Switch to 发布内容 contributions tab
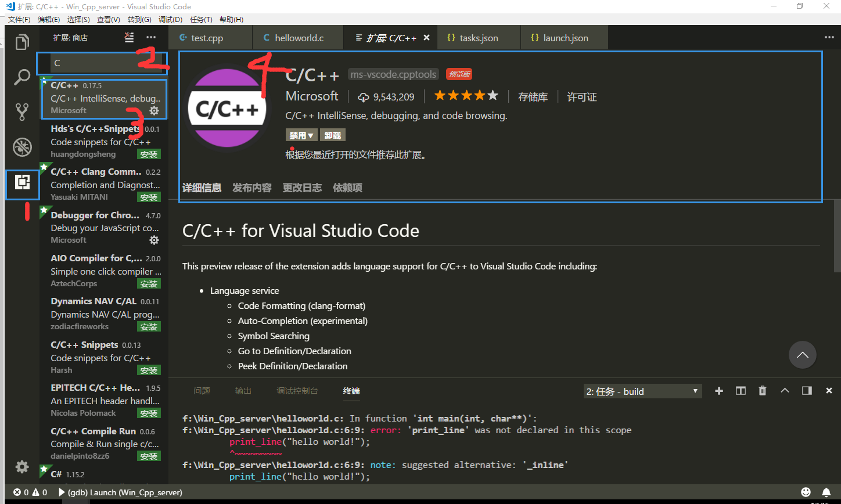 tap(252, 188)
